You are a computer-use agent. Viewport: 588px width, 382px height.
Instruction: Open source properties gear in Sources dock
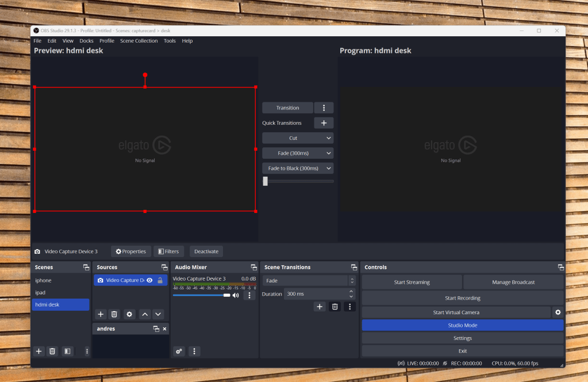point(129,314)
